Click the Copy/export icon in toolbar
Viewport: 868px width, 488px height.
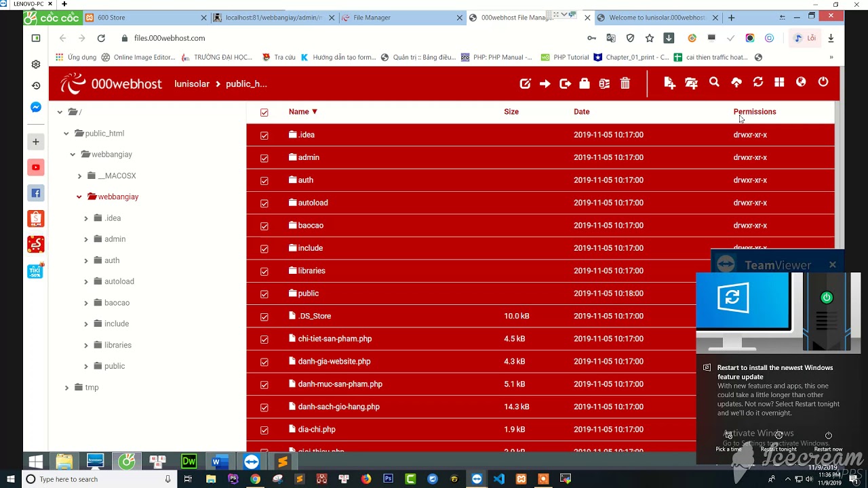[x=565, y=83]
